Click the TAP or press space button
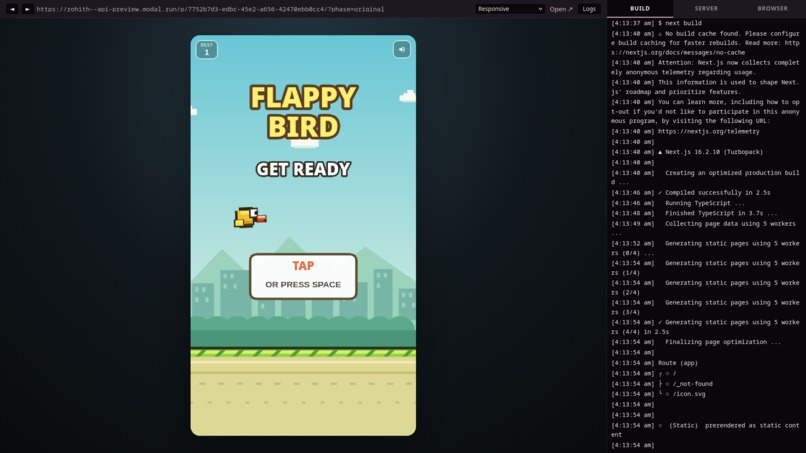This screenshot has width=806, height=453. point(303,276)
